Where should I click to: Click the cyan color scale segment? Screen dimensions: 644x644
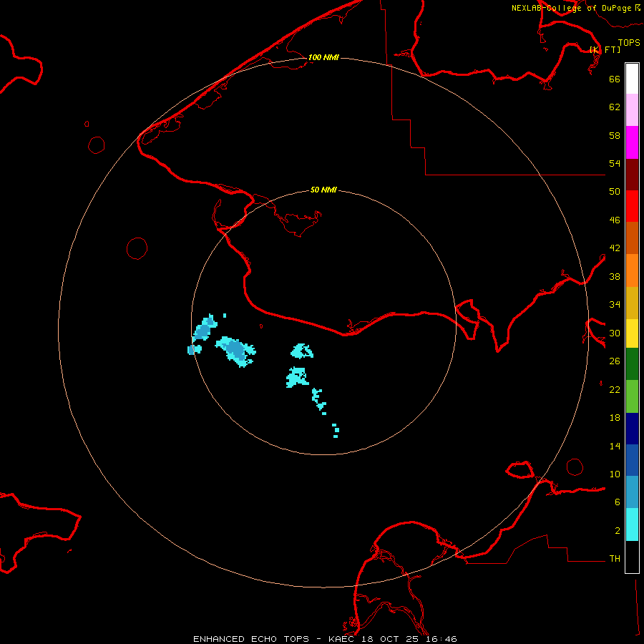coord(632,525)
